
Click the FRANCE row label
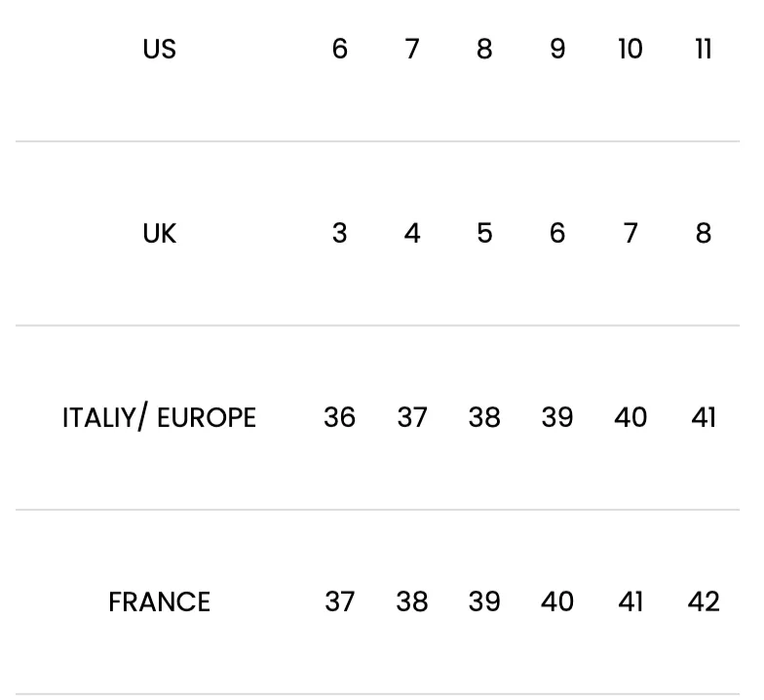coord(160,603)
